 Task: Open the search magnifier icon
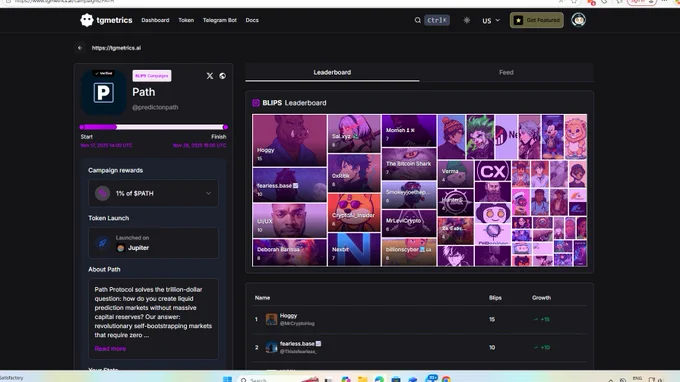tap(417, 20)
